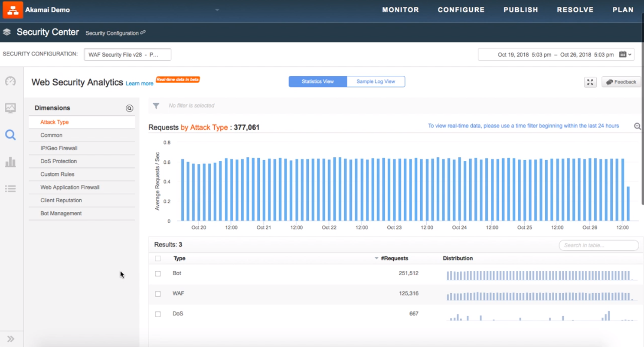The width and height of the screenshot is (644, 347).
Task: Tick the DoS row checkbox
Action: (158, 314)
